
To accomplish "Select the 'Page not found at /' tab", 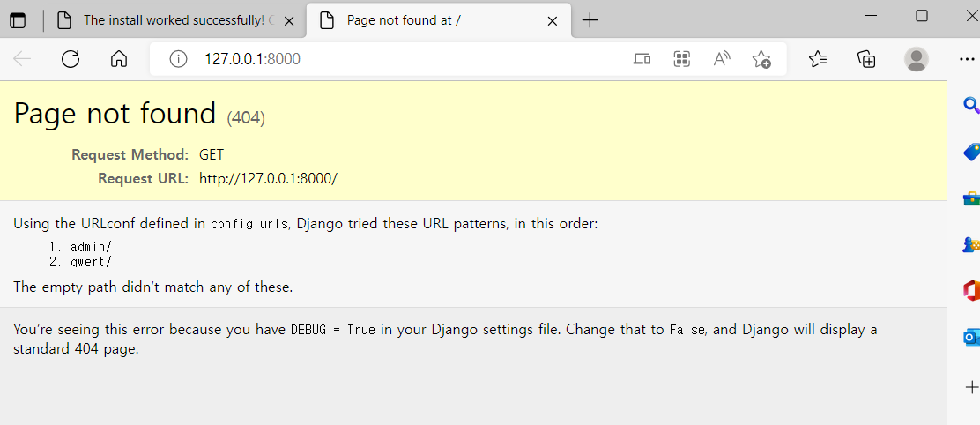I will [x=439, y=20].
